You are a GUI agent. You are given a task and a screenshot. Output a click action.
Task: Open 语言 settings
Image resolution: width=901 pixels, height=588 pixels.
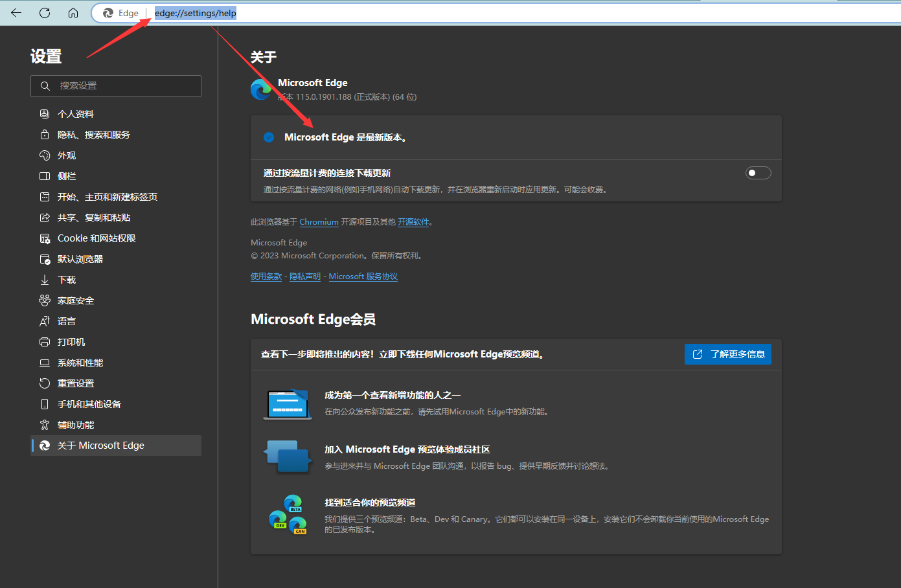click(x=116, y=321)
